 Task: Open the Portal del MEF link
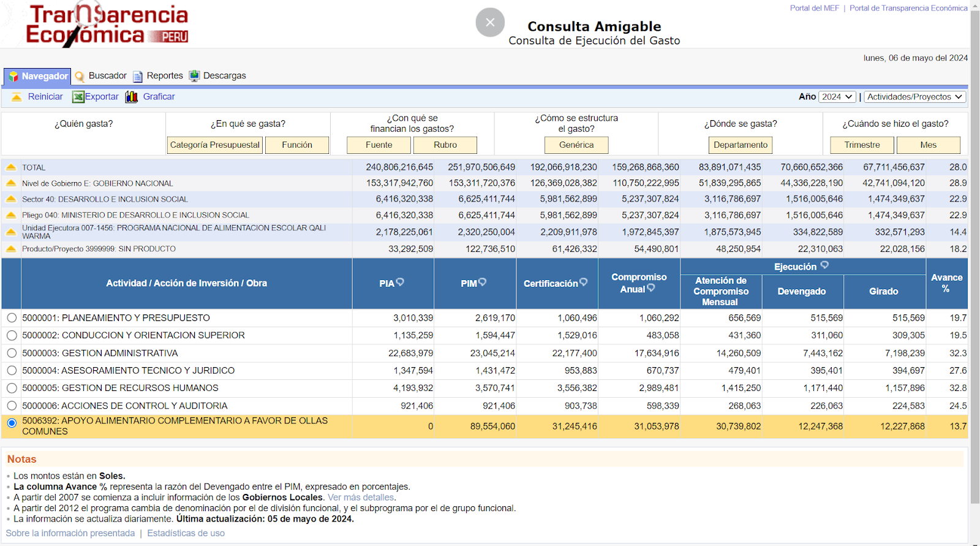click(815, 8)
